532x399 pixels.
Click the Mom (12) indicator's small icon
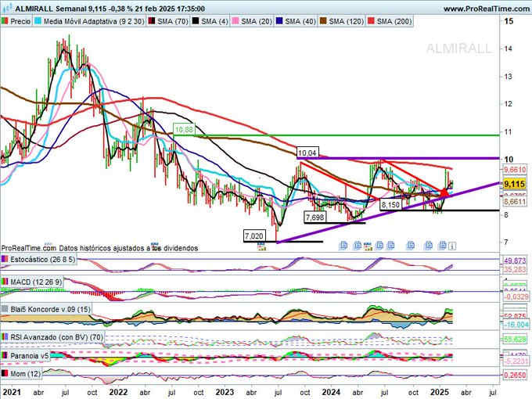[5, 373]
